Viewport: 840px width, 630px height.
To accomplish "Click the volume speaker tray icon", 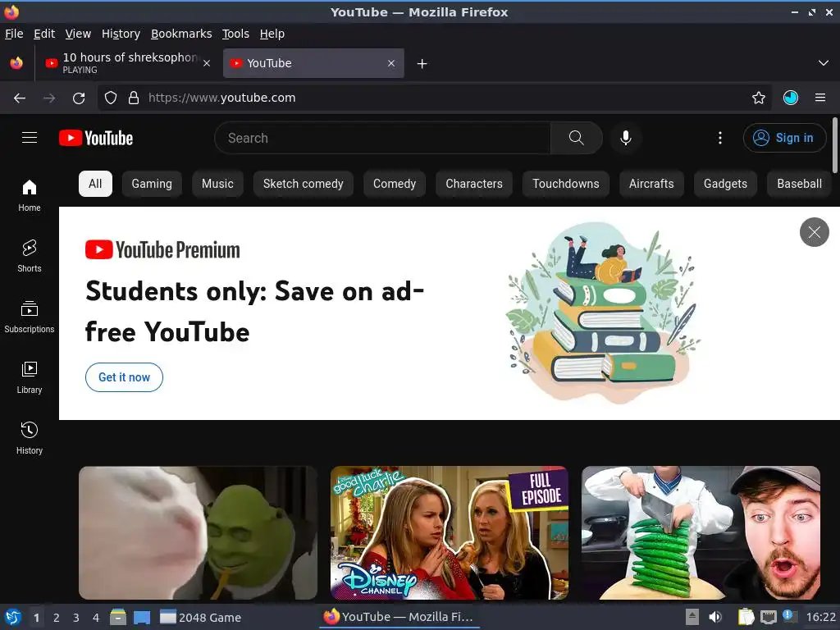I will [x=715, y=617].
